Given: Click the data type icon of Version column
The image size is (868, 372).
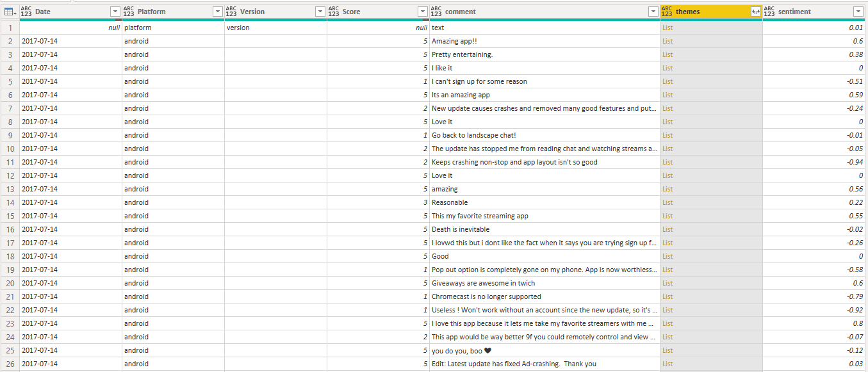Looking at the screenshot, I should [231, 12].
